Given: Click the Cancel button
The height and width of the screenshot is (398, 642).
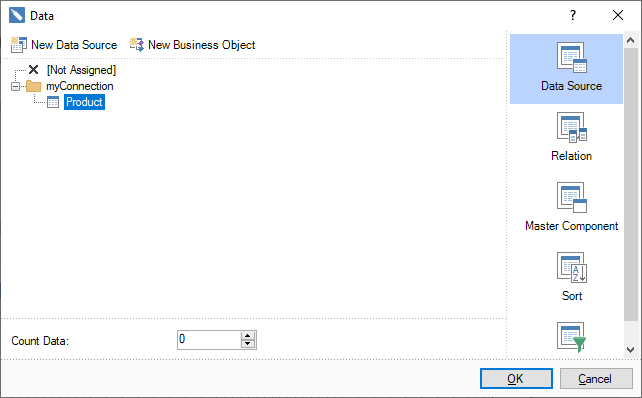Looking at the screenshot, I should click(x=596, y=379).
